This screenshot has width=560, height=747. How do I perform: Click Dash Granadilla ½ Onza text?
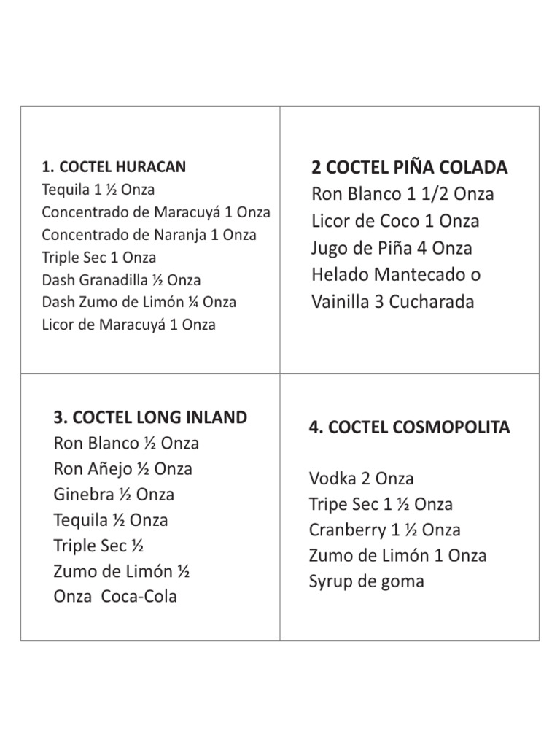[x=122, y=279]
